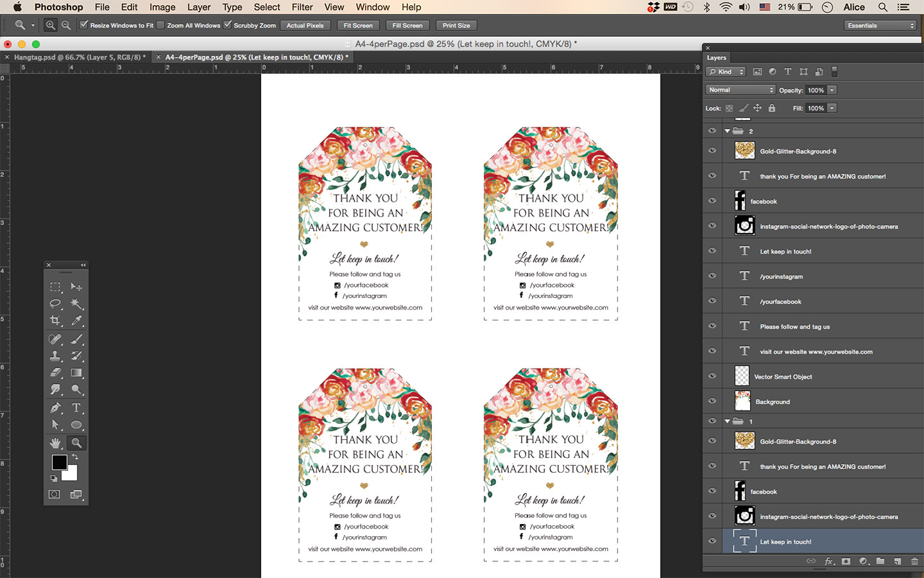Screen dimensions: 924x578
Task: Toggle layer filtering switch on or off
Action: pyautogui.click(x=835, y=72)
